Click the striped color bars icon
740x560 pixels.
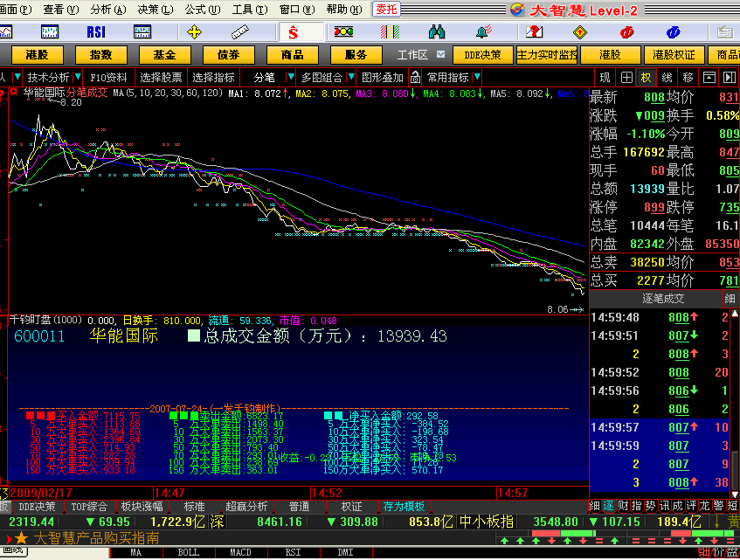pos(390,31)
